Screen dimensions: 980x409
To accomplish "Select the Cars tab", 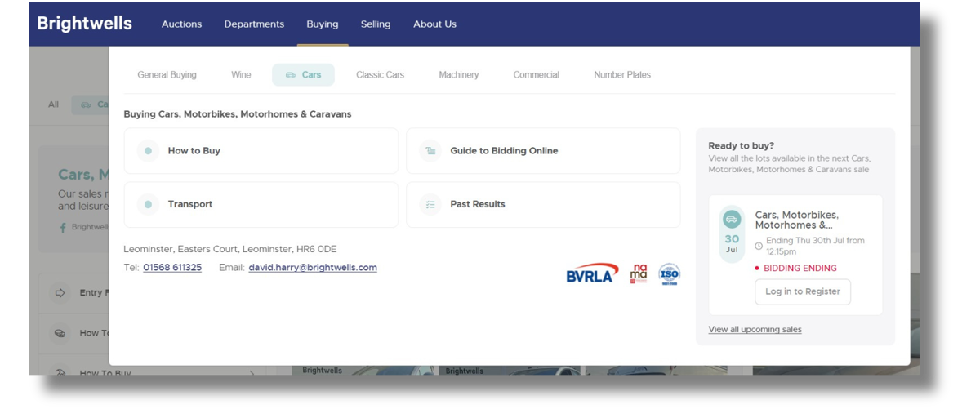I will (x=303, y=74).
